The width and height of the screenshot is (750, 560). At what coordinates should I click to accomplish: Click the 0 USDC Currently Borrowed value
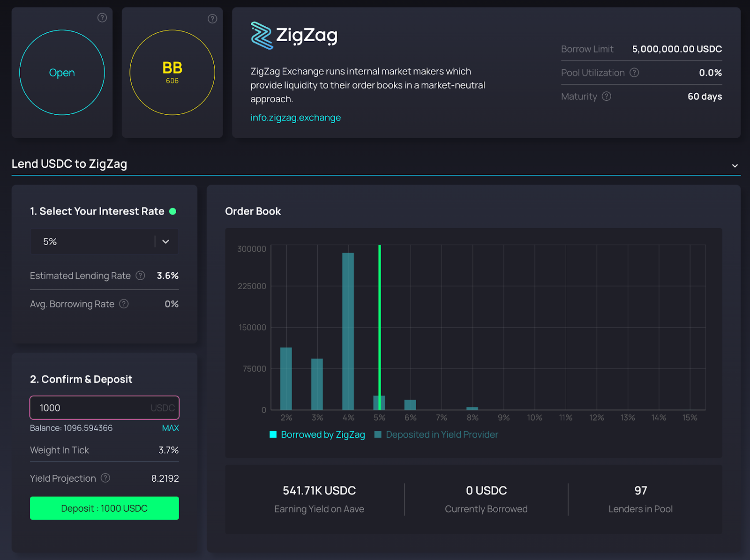point(486,491)
